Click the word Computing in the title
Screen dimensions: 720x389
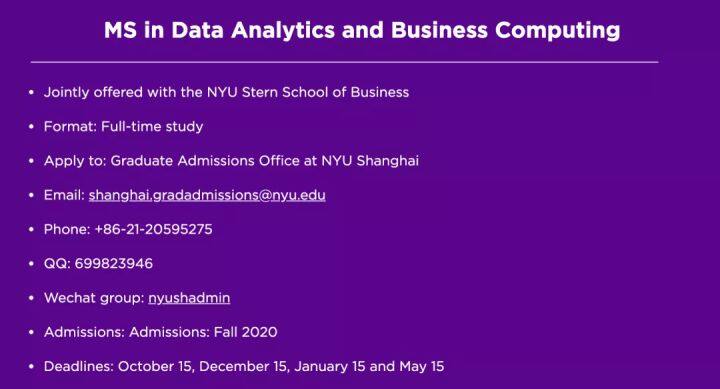point(557,31)
